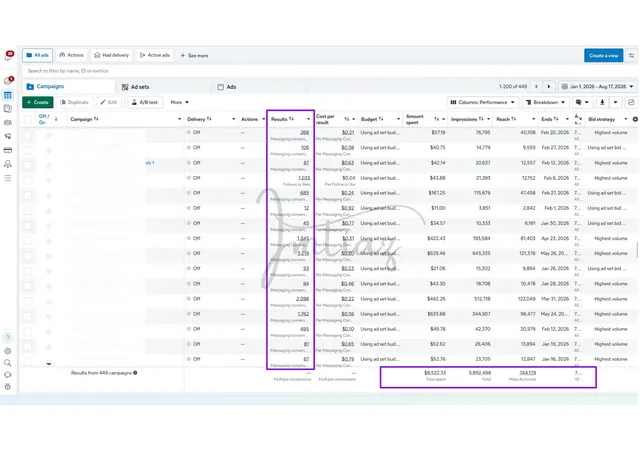Open reports dropdown next to Breakdown
640x452 pixels.
point(582,102)
